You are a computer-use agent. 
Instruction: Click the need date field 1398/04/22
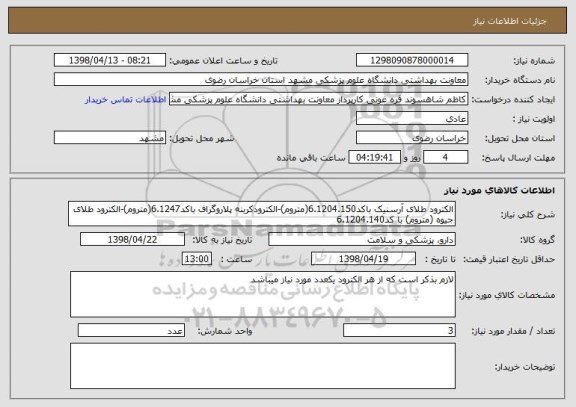132,239
